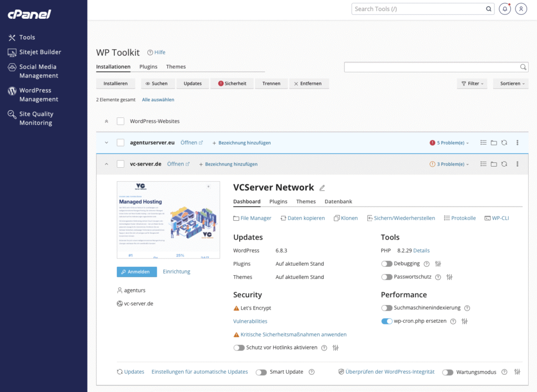Viewport: 537px width, 392px height.
Task: Collapse the vc-server.de entry
Action: point(106,164)
